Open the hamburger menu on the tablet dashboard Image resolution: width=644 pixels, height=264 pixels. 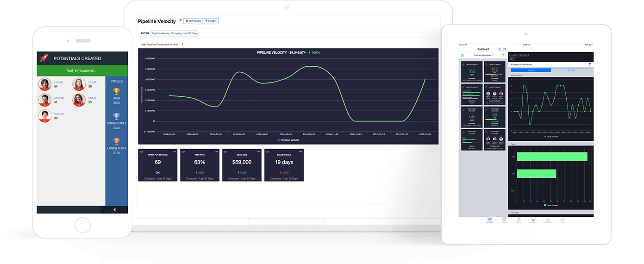(x=463, y=55)
